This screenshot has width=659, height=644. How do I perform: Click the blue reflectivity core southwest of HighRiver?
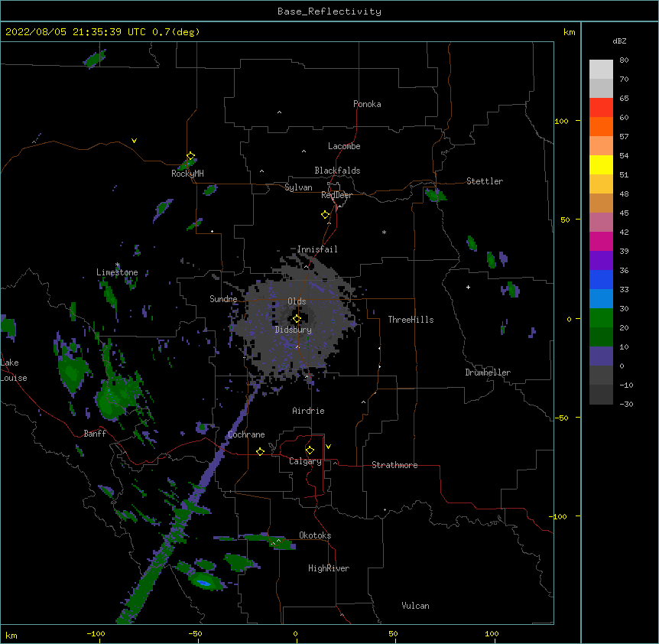pos(204,583)
